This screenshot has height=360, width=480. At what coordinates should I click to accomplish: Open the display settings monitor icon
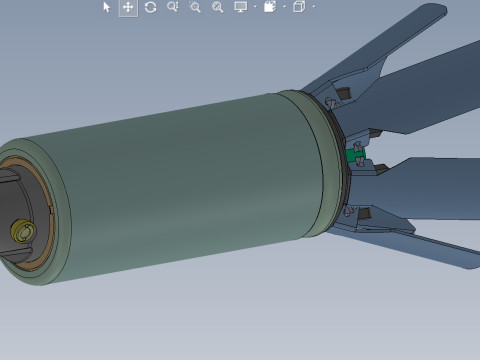point(241,7)
